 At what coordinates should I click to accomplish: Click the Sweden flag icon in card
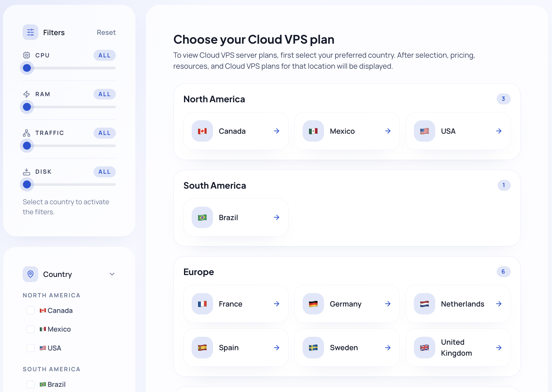[313, 347]
